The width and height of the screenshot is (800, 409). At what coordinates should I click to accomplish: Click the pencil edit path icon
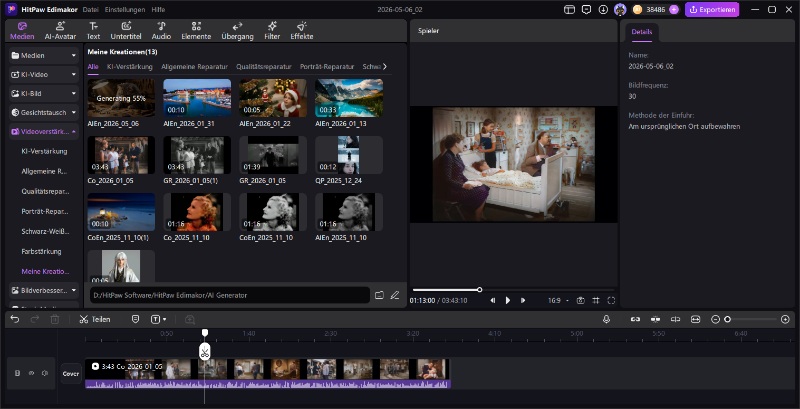pyautogui.click(x=394, y=295)
